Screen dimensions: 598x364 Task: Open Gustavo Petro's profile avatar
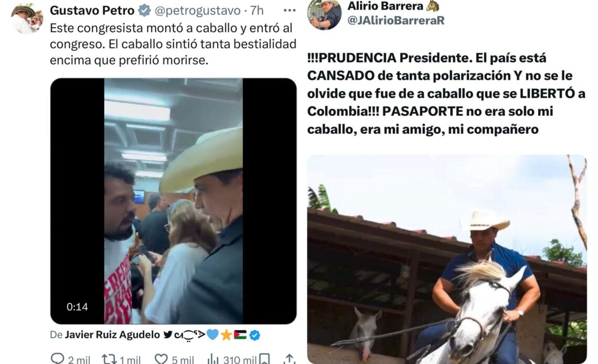[x=26, y=19]
